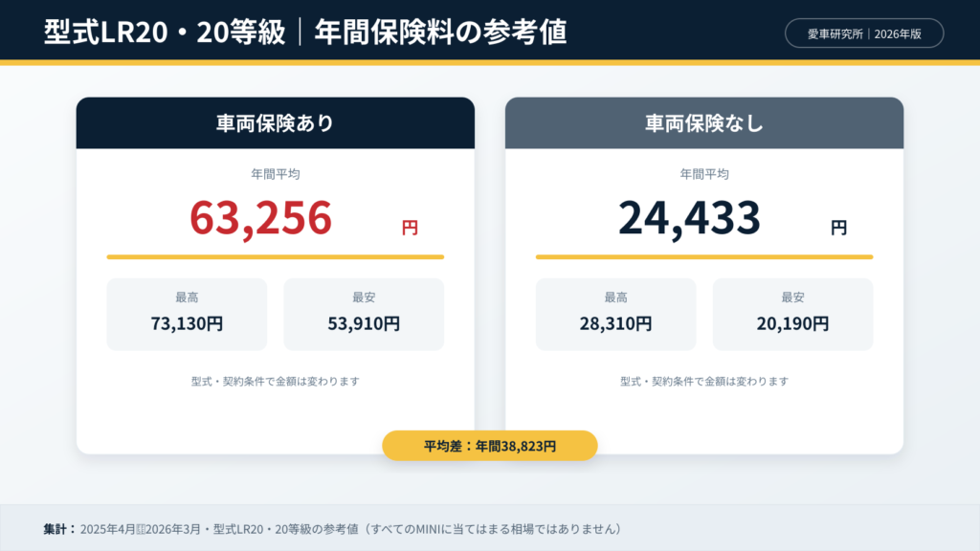Select the 最安 53,910円 box
This screenshot has width=980, height=551.
tap(364, 314)
